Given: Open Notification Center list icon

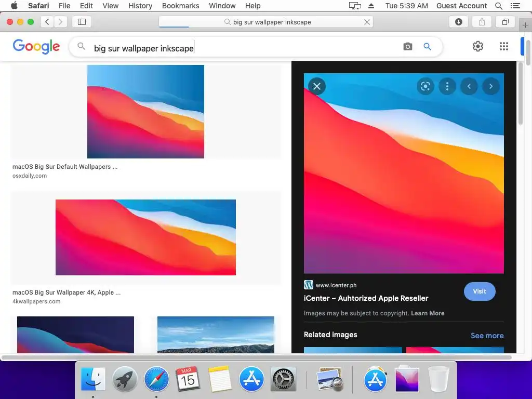Looking at the screenshot, I should (x=515, y=6).
